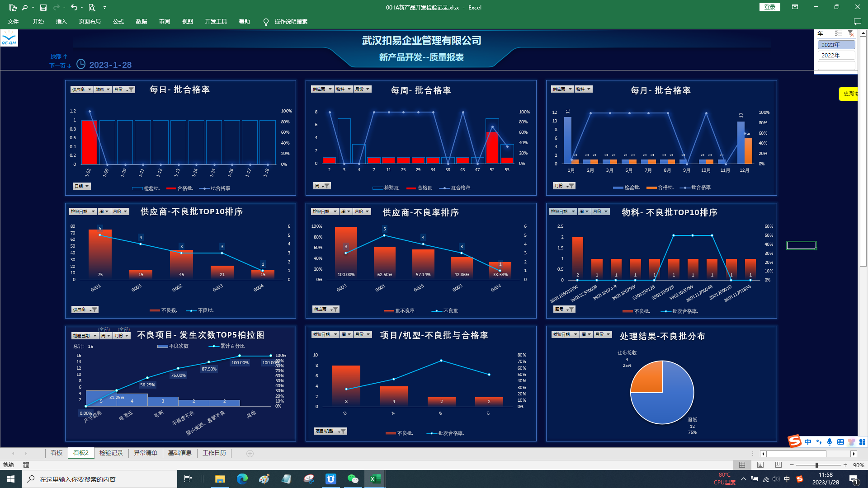Open Task View from taskbar
Viewport: 868px width, 488px height.
click(x=188, y=479)
